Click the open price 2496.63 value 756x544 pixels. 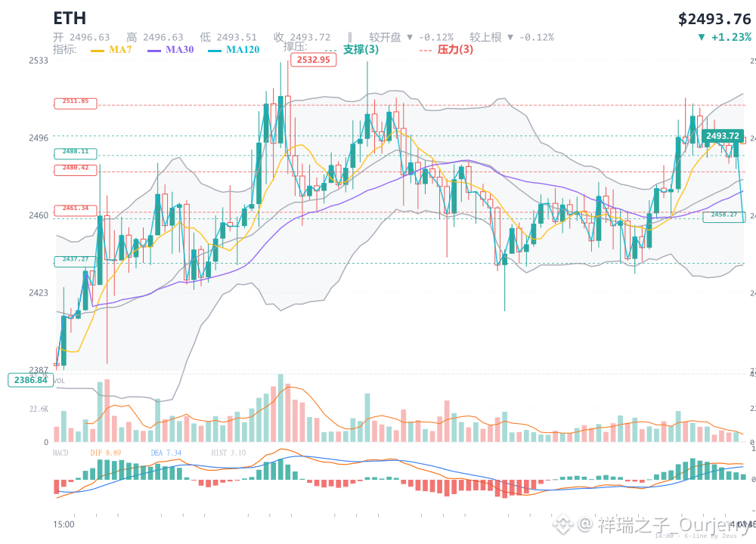click(x=89, y=37)
